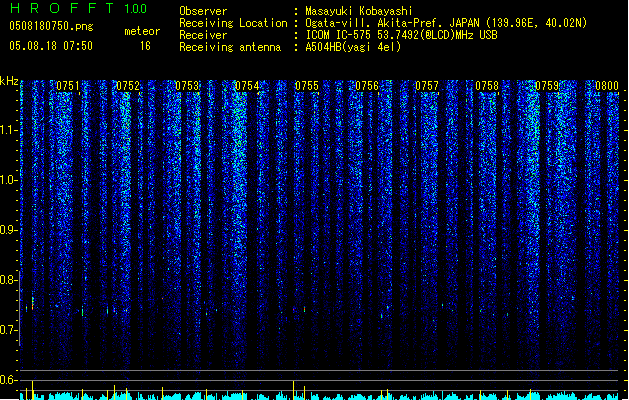Image resolution: width=629 pixels, height=400 pixels.
Task: Click the 1.0 kHz axis tick label
Action: coord(8,180)
